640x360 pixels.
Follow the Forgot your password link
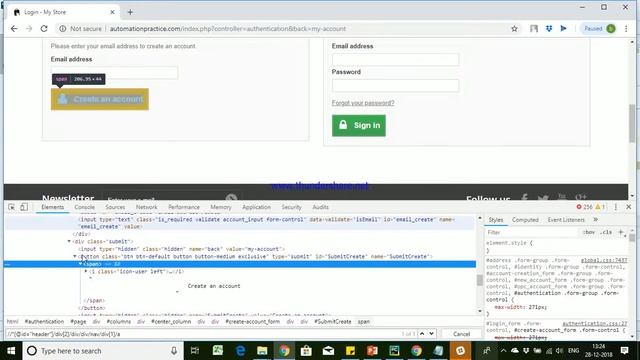coord(363,103)
